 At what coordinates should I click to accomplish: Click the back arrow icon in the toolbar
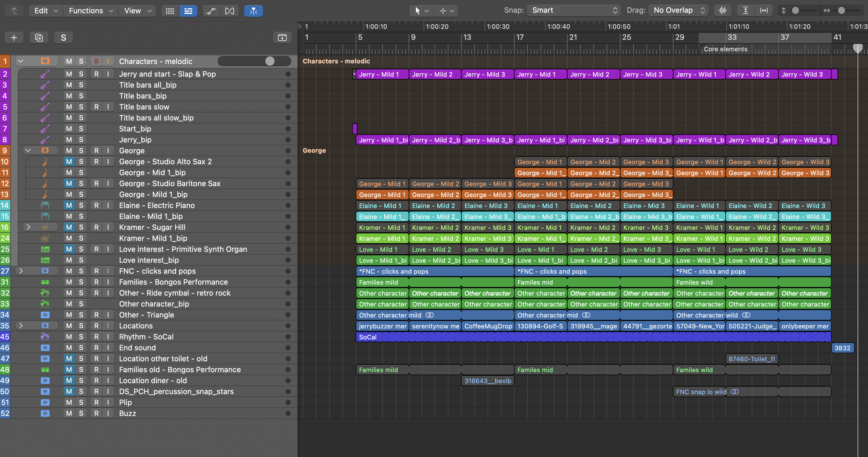[x=14, y=11]
